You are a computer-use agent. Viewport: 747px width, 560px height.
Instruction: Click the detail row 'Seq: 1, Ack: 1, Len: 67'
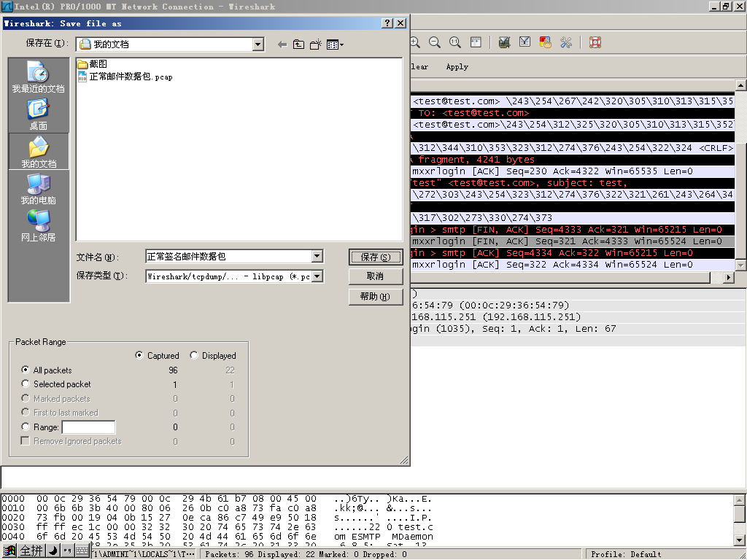[578, 329]
